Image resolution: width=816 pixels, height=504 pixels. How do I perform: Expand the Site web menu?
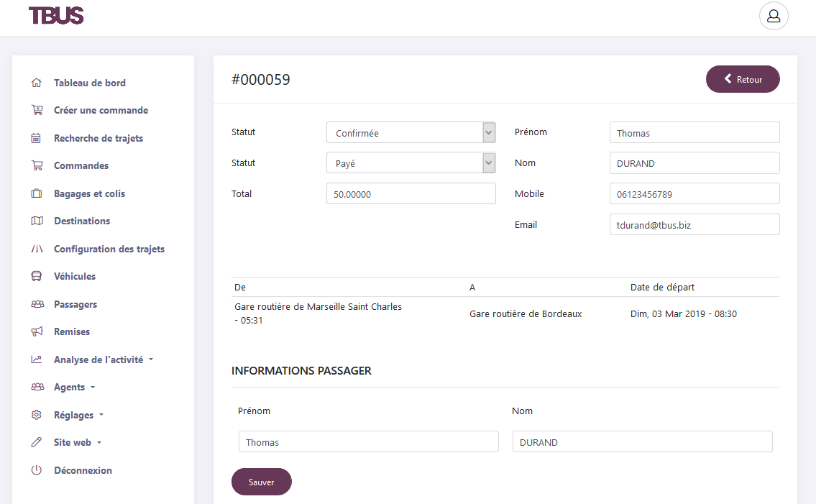[x=74, y=442]
